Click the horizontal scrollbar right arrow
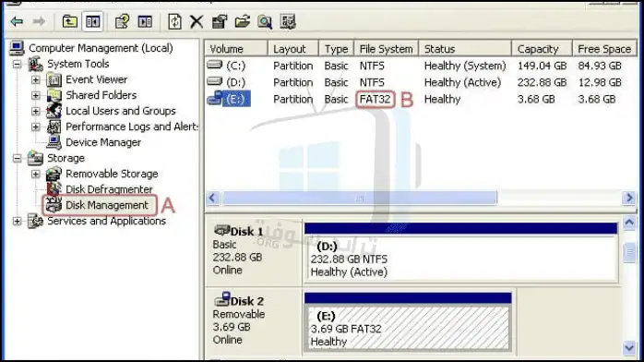644x362 pixels. coord(629,198)
